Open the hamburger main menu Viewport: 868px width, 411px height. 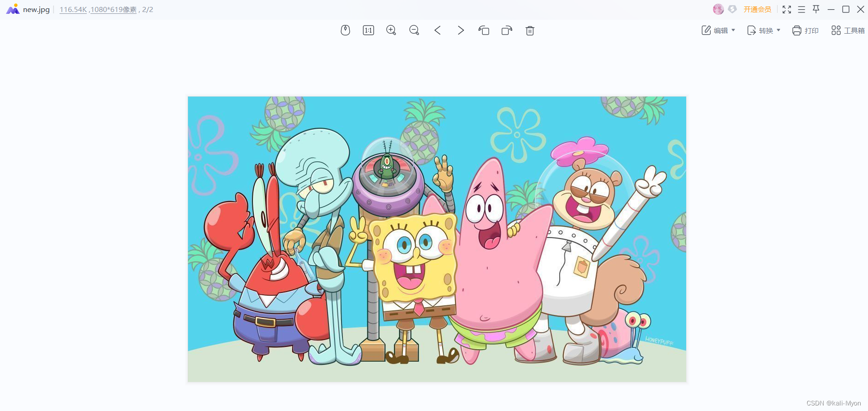click(802, 9)
